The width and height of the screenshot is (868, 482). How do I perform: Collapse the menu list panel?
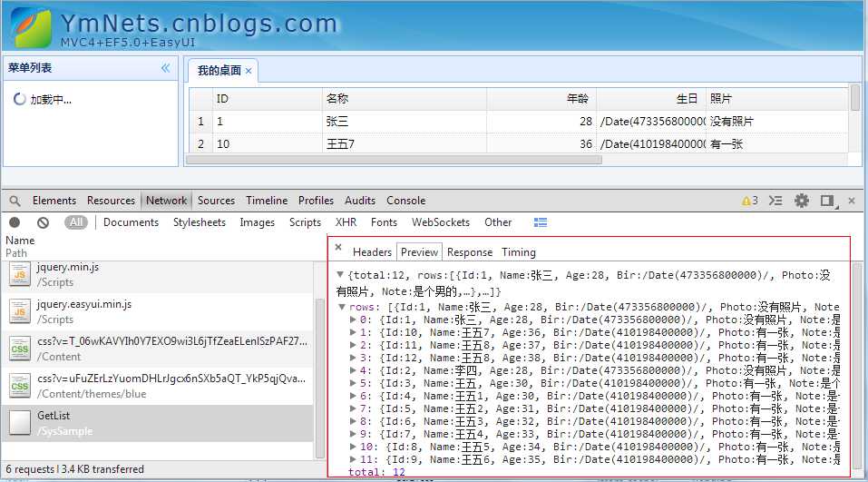click(165, 68)
